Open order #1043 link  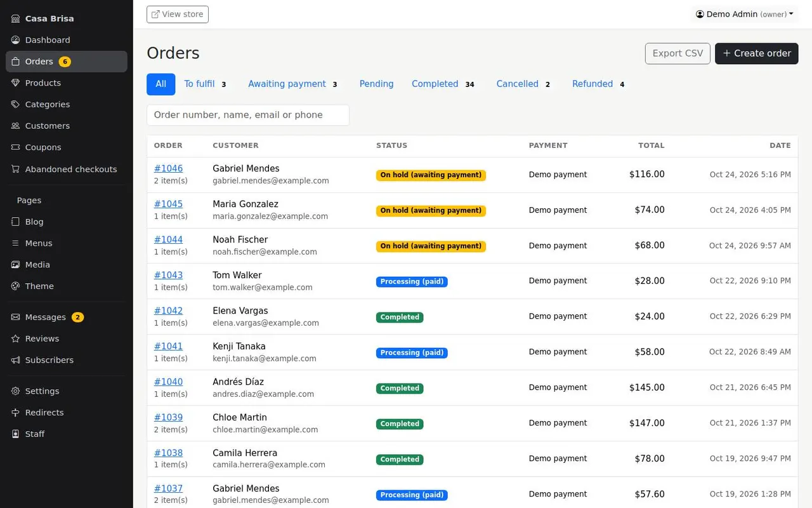coord(168,275)
